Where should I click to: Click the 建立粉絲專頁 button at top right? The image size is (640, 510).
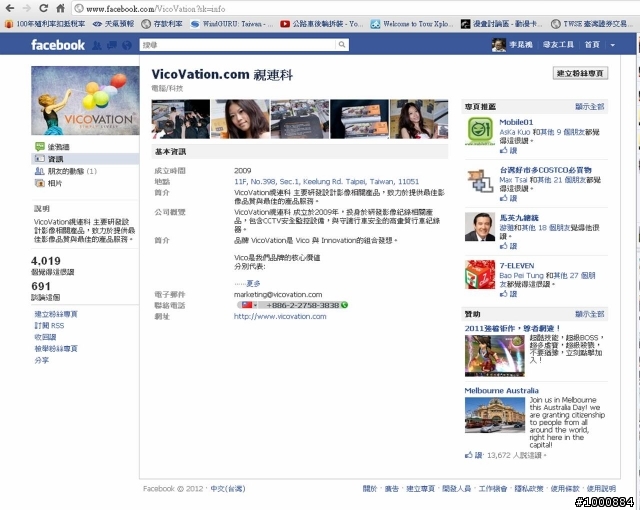click(x=580, y=73)
